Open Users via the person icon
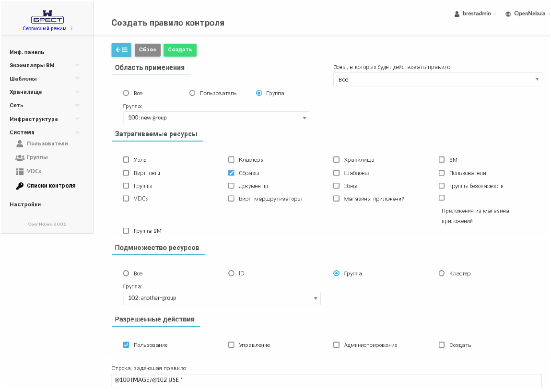This screenshot has height=392, width=551. click(x=20, y=143)
